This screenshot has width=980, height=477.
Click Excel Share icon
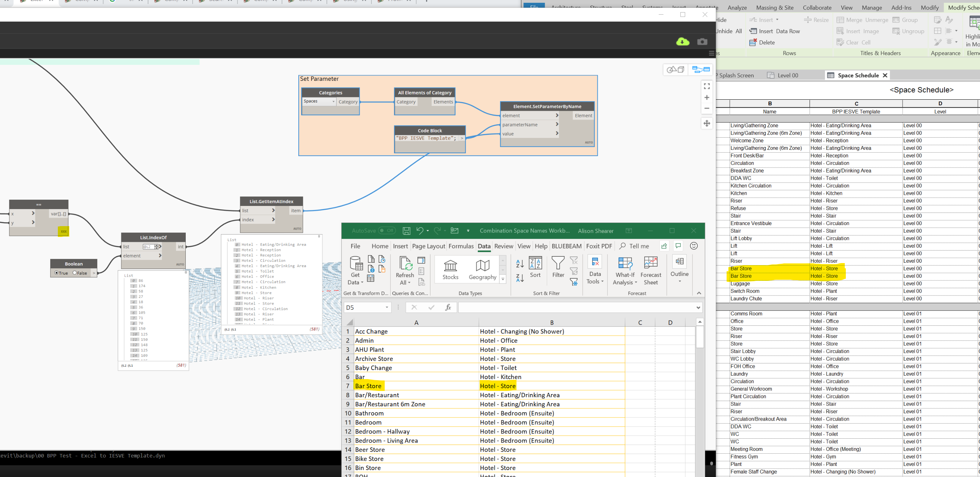tap(664, 246)
